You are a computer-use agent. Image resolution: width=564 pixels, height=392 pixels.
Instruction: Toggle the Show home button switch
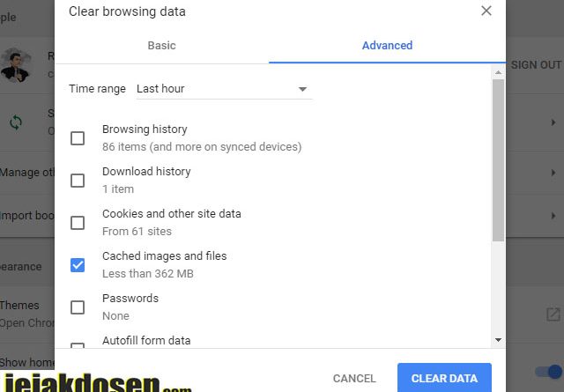point(549,371)
